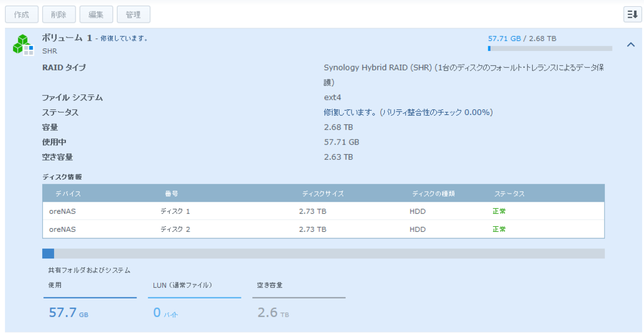This screenshot has width=644, height=335.
Task: Click the LUN (通常ファイル) legend item
Action: (194, 300)
